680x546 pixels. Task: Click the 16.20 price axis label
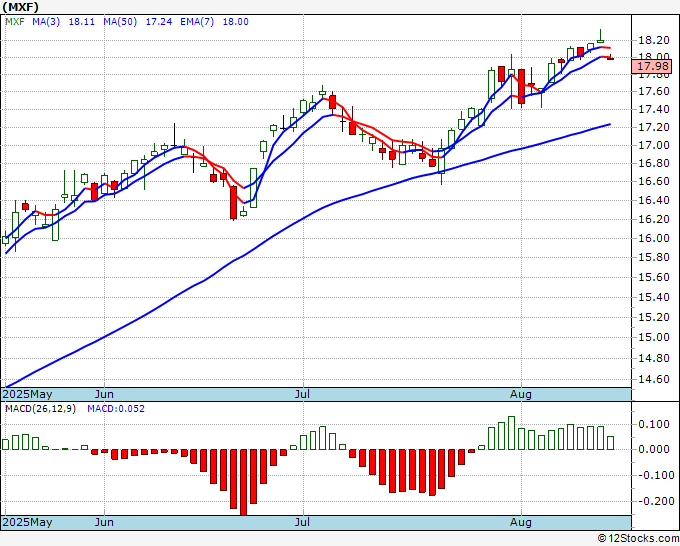click(x=654, y=219)
